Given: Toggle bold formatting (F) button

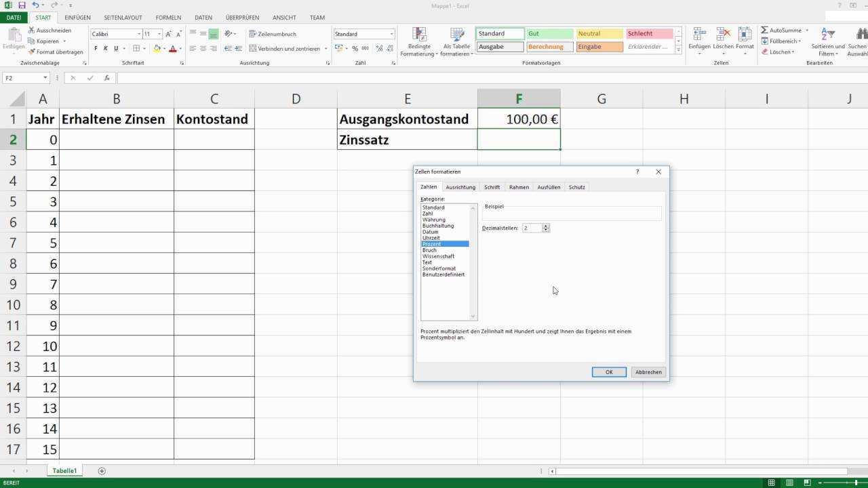Looking at the screenshot, I should (x=96, y=49).
